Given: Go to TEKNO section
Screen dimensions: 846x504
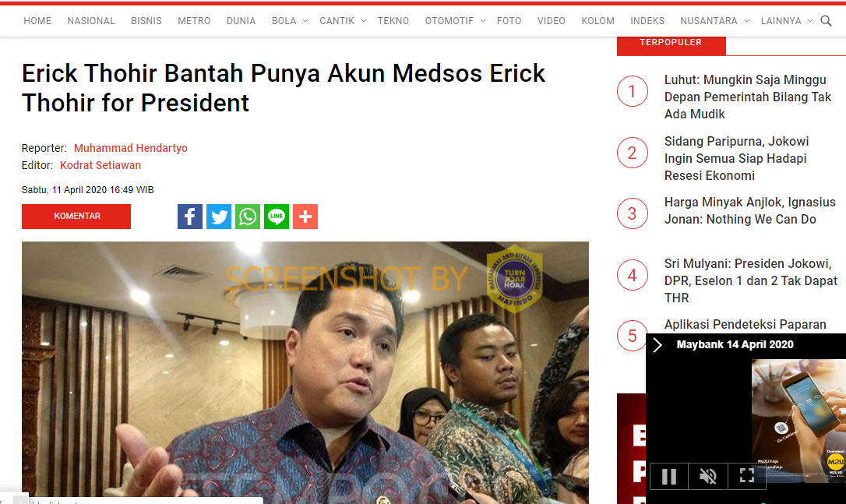Looking at the screenshot, I should [x=393, y=21].
